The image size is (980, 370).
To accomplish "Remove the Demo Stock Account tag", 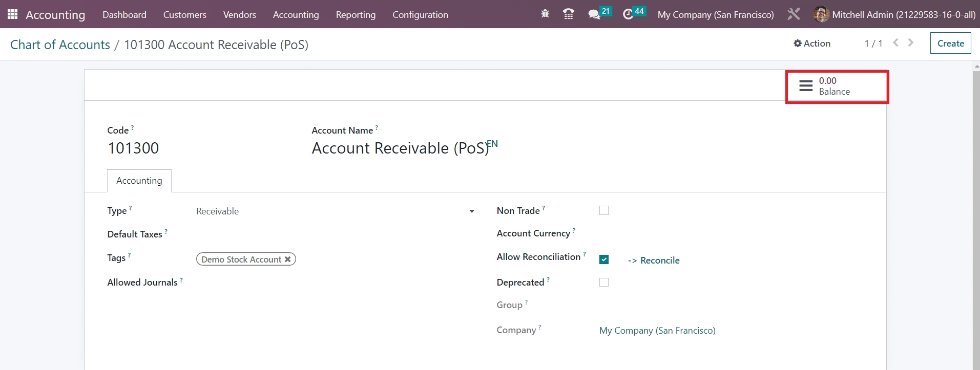I will point(288,259).
